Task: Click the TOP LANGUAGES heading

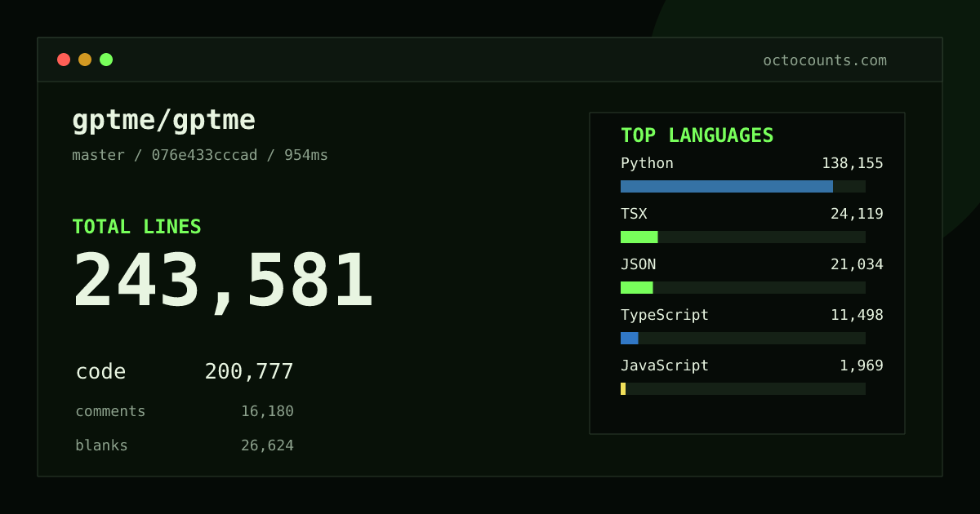Action: click(x=697, y=135)
